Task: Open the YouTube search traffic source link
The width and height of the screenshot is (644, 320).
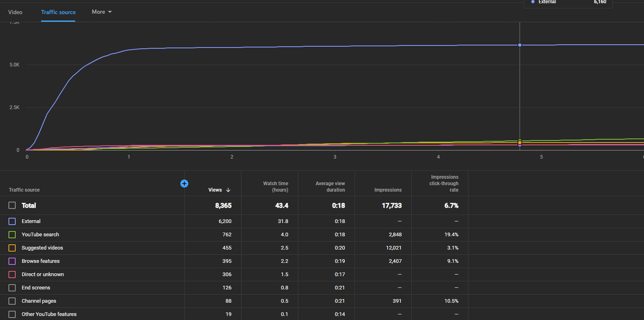Action: (40, 235)
